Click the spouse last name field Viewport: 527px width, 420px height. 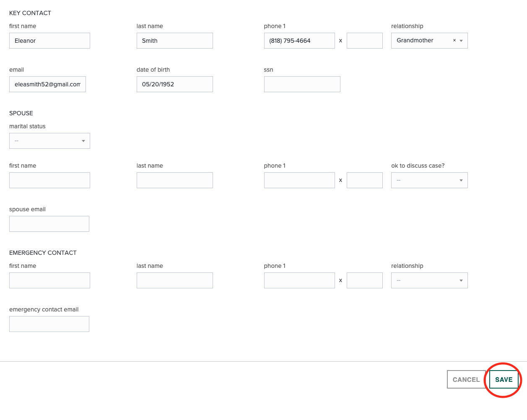pos(174,180)
